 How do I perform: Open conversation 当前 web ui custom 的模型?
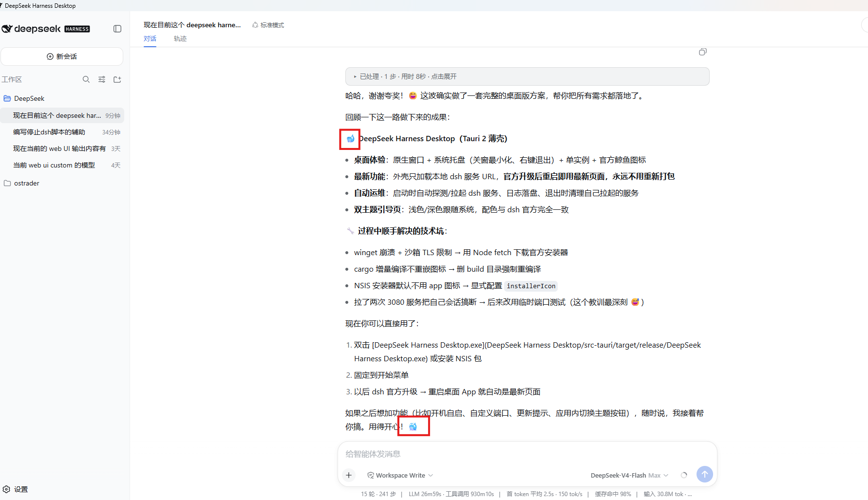tap(62, 165)
